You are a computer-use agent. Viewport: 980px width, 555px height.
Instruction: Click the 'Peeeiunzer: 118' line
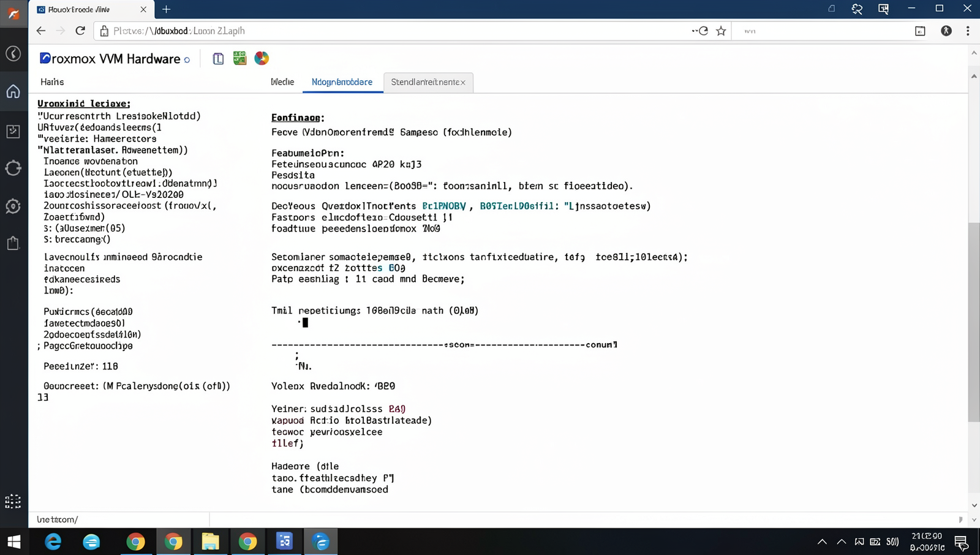coord(81,366)
